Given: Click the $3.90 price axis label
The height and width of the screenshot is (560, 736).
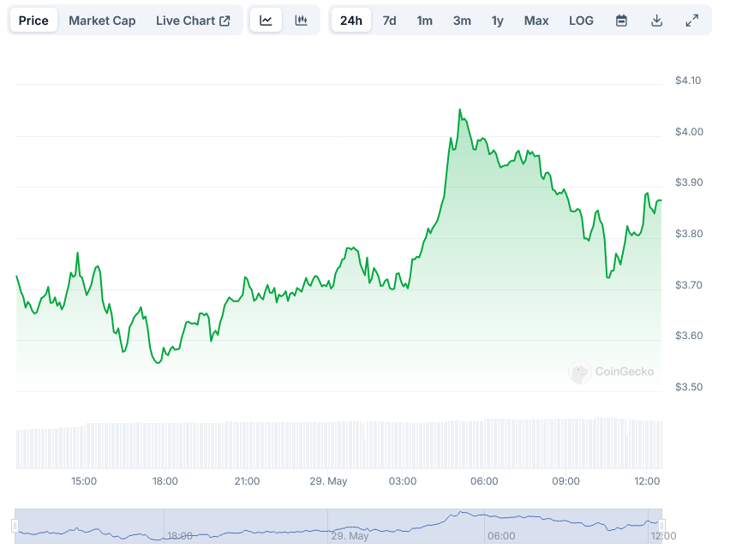Looking at the screenshot, I should pyautogui.click(x=689, y=182).
